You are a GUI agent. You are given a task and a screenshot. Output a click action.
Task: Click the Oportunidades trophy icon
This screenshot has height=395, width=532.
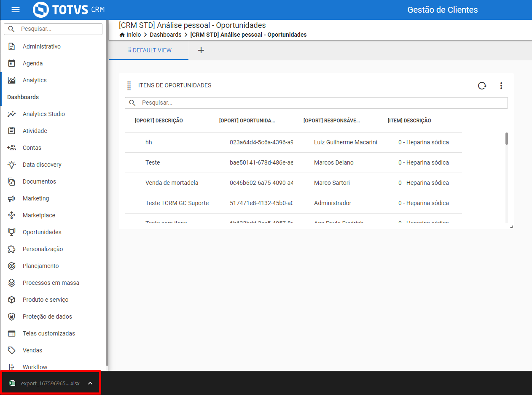tap(12, 232)
